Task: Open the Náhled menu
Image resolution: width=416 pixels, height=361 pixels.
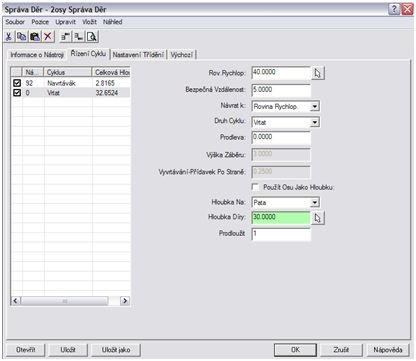Action: click(x=112, y=22)
